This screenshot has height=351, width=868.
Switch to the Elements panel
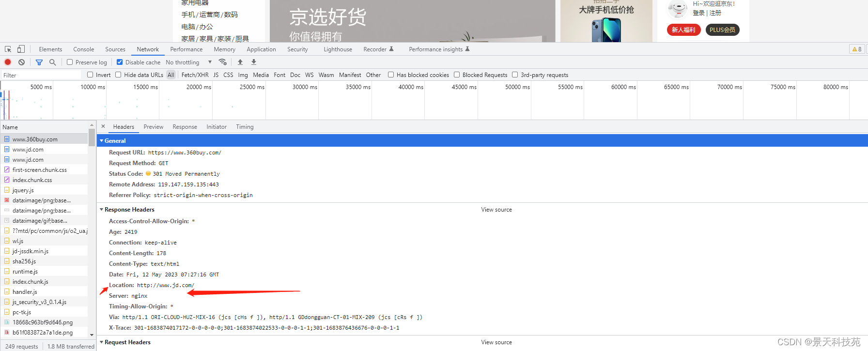coord(50,49)
